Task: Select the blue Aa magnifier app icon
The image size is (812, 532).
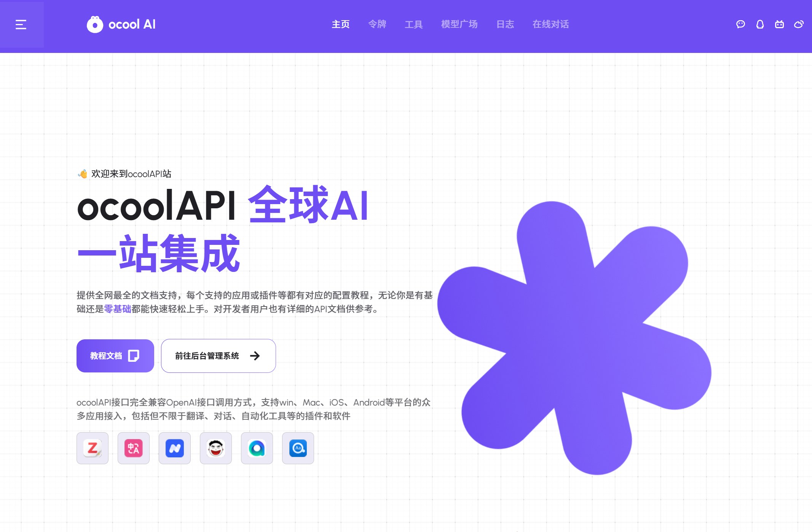Action: tap(298, 448)
